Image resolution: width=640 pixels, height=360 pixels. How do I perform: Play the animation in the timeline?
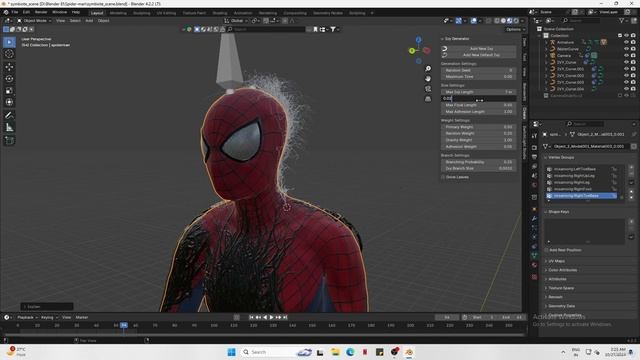271,317
